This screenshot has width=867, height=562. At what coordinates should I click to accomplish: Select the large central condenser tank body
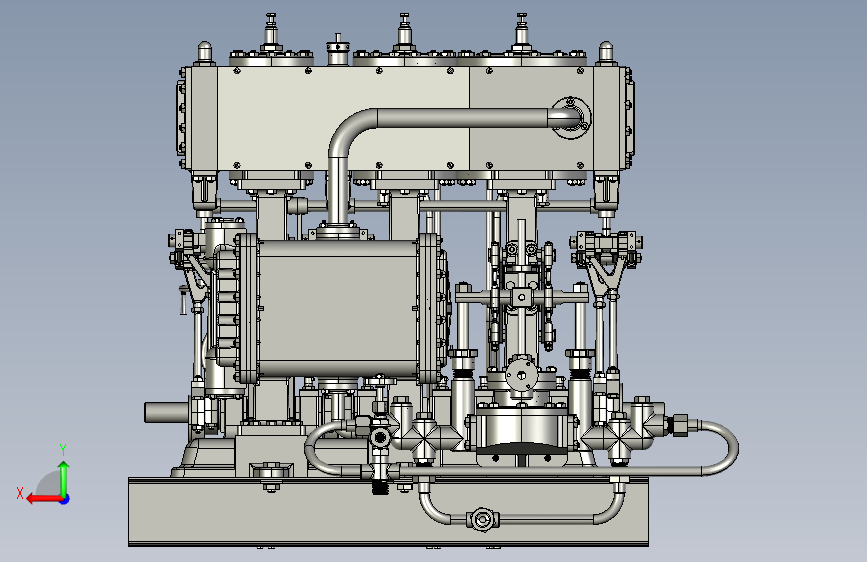pos(337,309)
